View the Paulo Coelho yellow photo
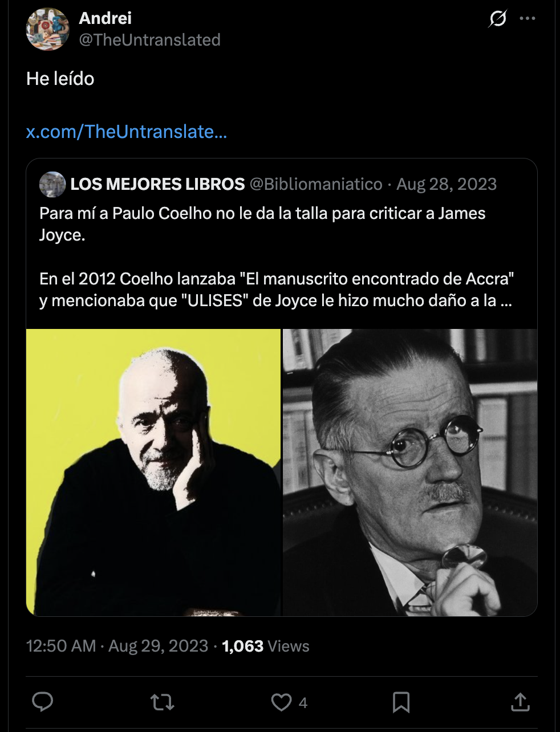 coord(153,473)
